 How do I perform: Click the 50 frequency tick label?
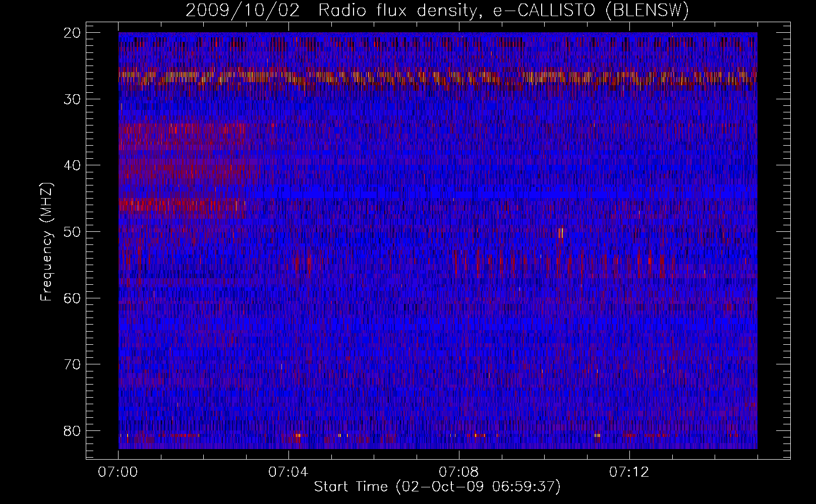click(73, 232)
